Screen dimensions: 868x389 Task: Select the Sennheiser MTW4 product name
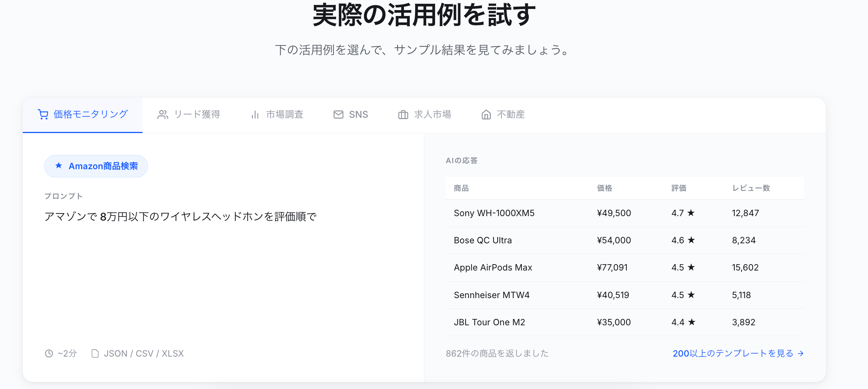[x=491, y=295]
